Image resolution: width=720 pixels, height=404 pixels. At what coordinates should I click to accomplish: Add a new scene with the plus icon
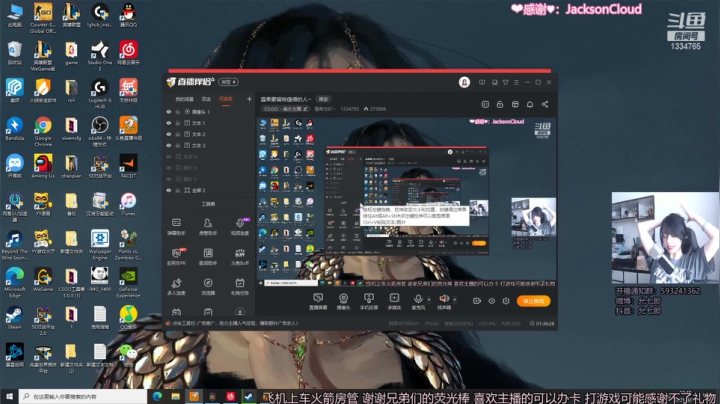249,99
